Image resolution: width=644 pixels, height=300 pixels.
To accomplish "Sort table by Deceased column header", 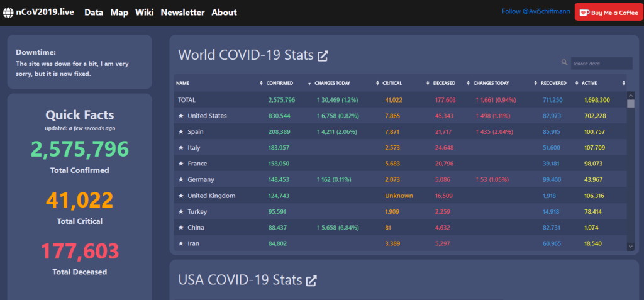I will point(445,83).
